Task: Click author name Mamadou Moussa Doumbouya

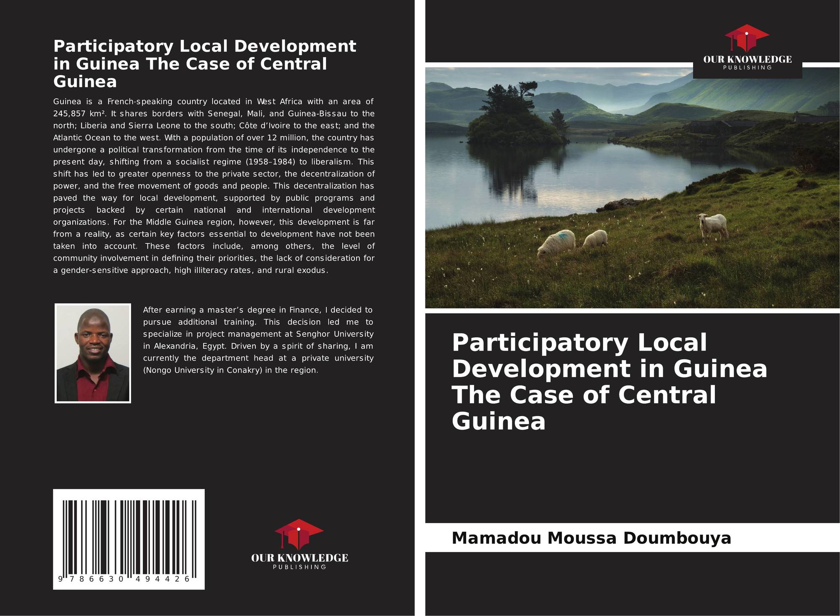Action: coord(591,537)
